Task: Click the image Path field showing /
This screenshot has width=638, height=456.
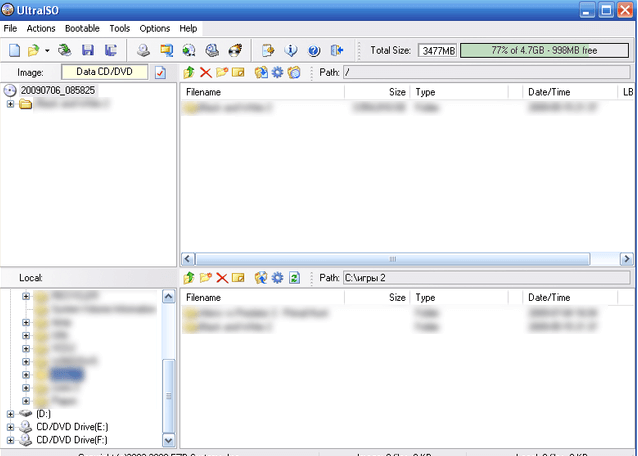Action: 487,73
